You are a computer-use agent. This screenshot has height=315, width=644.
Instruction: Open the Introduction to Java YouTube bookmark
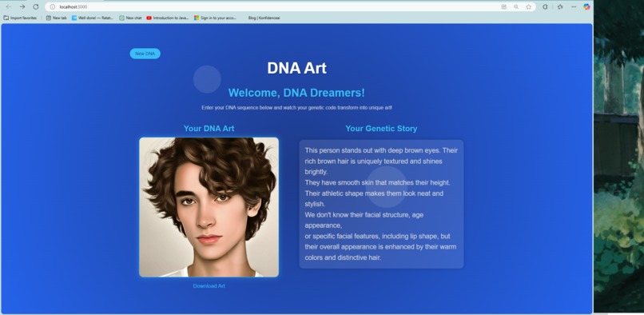tap(168, 18)
